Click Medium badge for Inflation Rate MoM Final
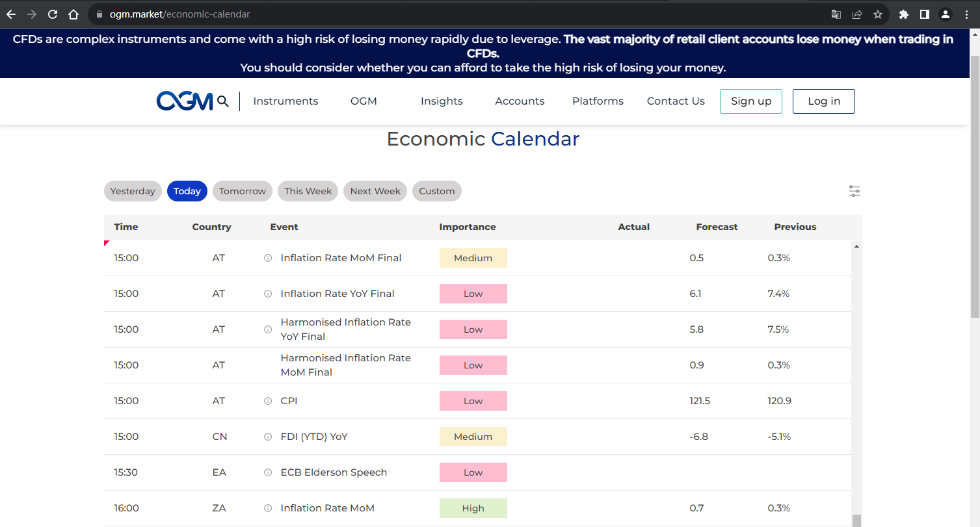The width and height of the screenshot is (980, 527). pos(473,258)
